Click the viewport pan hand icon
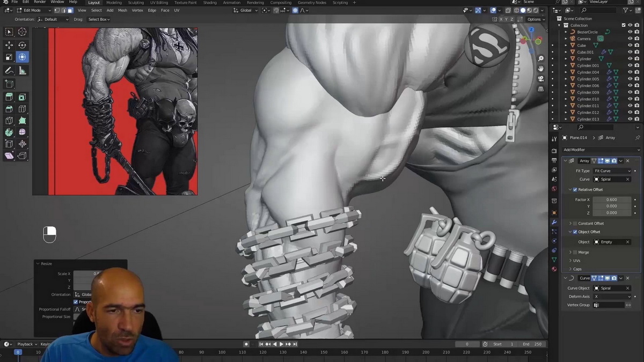The width and height of the screenshot is (644, 362). 541,69
